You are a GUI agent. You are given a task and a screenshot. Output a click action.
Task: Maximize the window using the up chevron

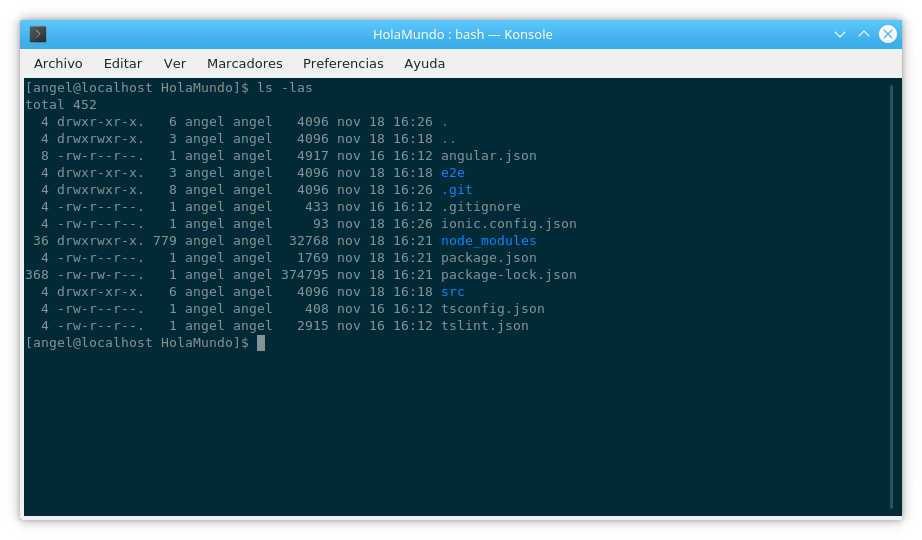coord(864,34)
